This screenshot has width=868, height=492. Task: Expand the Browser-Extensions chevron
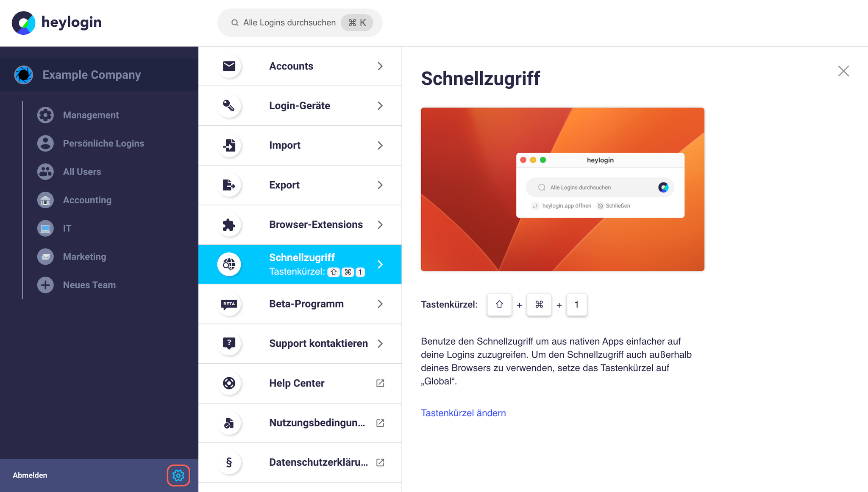tap(380, 225)
